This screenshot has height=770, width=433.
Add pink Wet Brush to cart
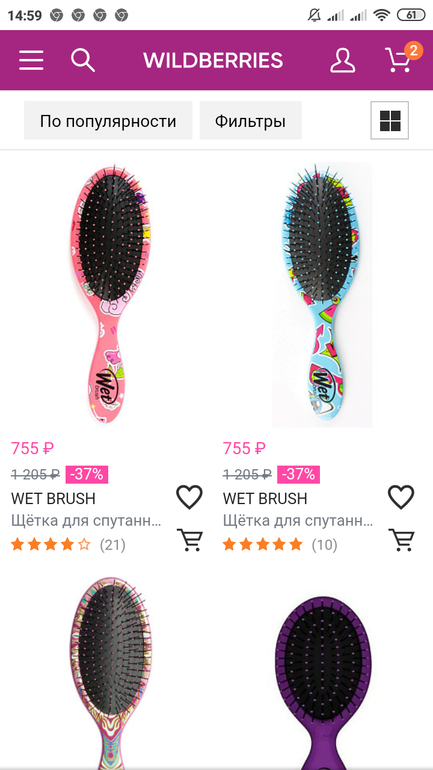coord(189,540)
